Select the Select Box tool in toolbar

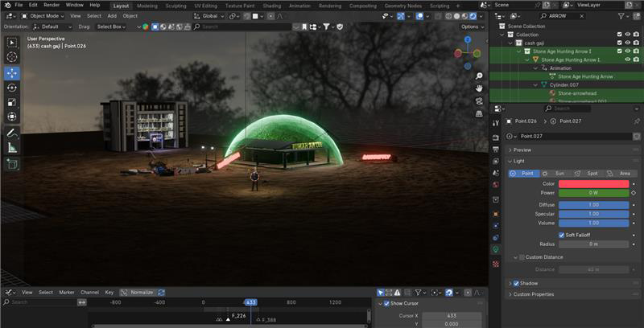tap(12, 43)
